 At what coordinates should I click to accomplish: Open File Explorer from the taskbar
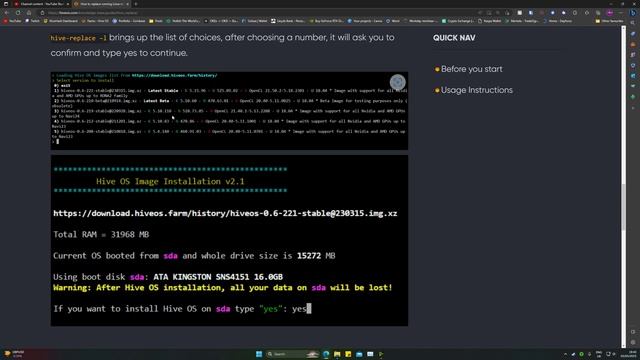[x=337, y=354]
